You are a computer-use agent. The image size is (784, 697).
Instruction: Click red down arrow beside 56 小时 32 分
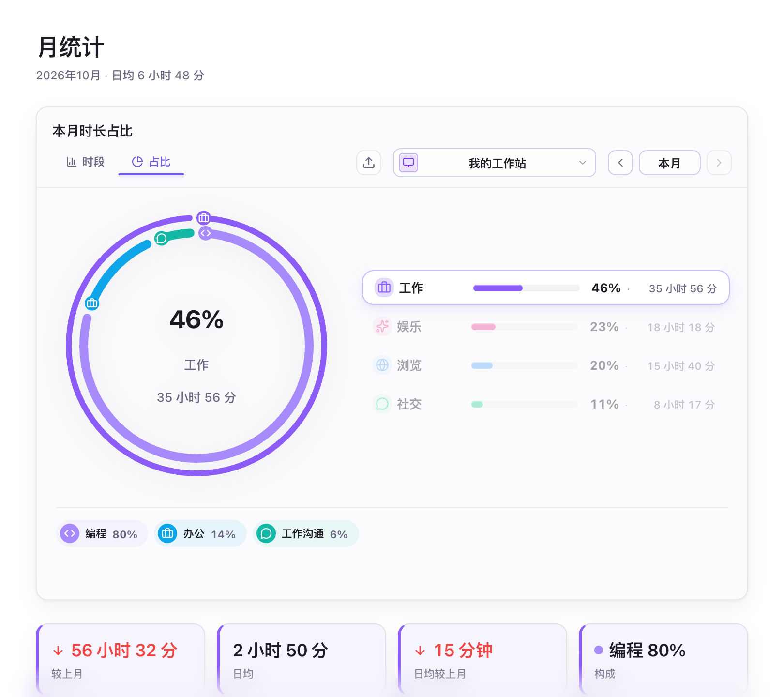(58, 651)
